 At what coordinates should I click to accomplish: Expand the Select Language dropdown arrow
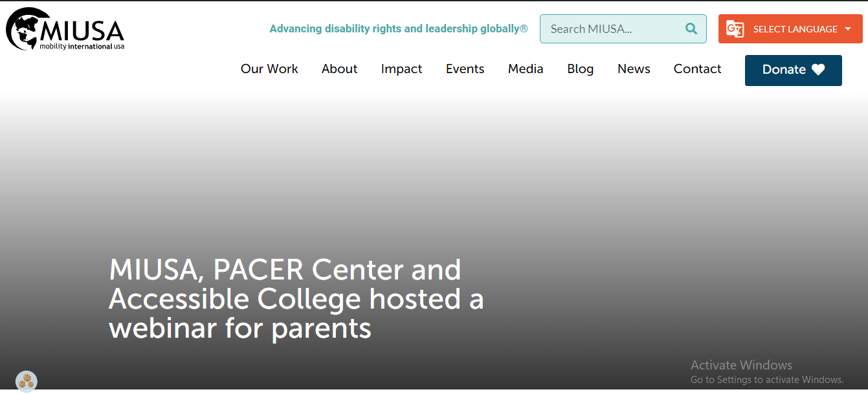849,28
